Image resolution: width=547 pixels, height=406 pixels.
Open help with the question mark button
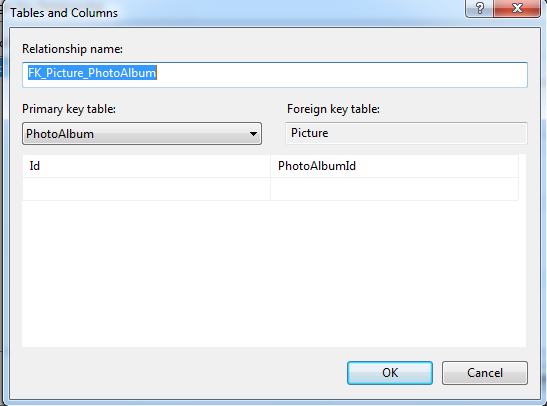[479, 8]
